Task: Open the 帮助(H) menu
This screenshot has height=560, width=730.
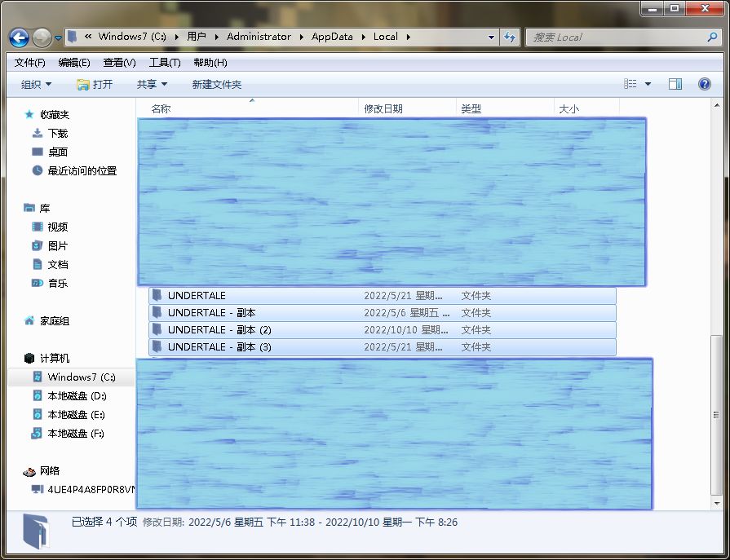Action: pos(210,62)
